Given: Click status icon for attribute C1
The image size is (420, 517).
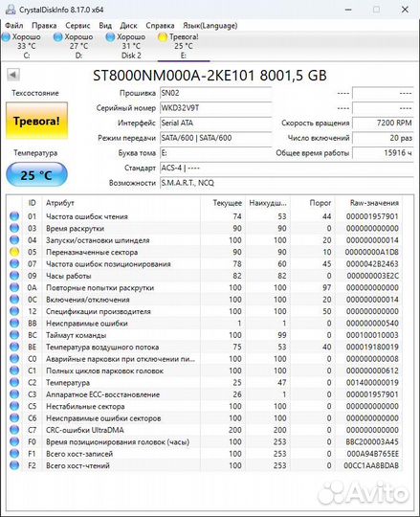Looking at the screenshot, I should click(x=14, y=371).
